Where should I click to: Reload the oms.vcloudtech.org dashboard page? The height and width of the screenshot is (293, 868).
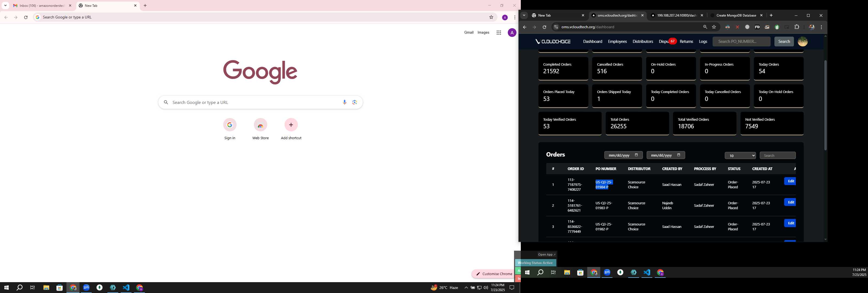coord(544,27)
